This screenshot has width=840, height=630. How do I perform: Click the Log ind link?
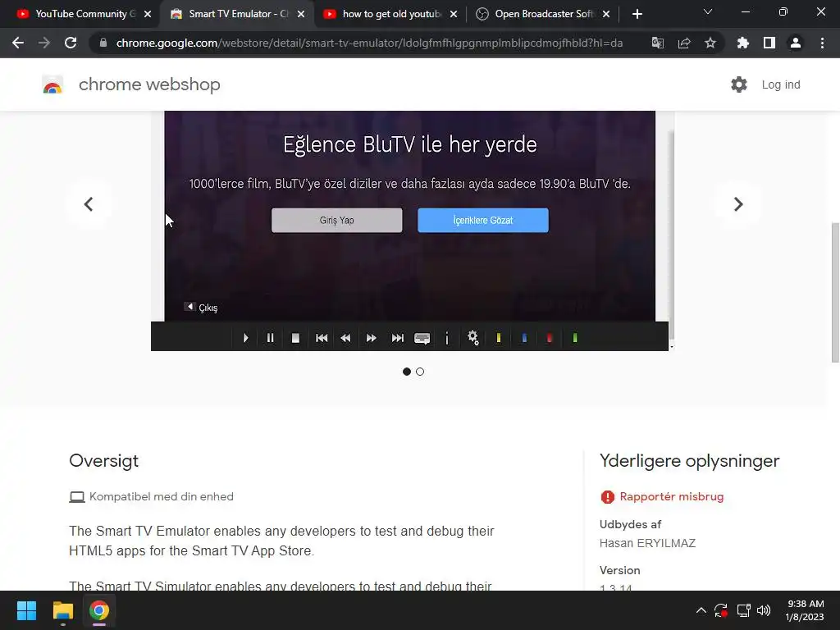[781, 84]
